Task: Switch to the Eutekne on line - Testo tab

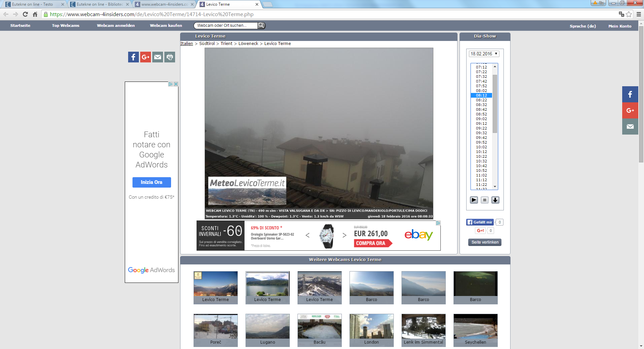Action: [x=33, y=4]
